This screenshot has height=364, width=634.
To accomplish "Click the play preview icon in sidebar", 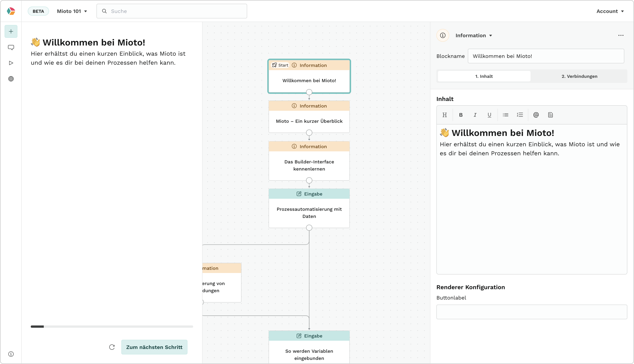I will tap(11, 63).
